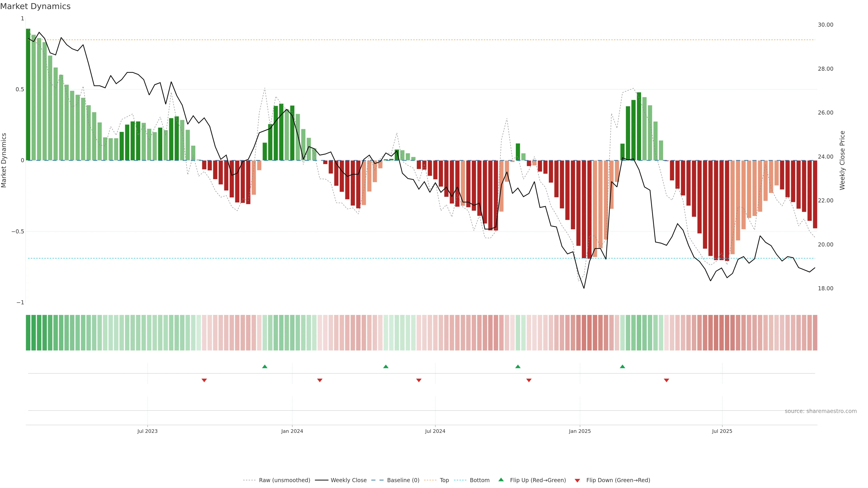Click the green flip-up marker before Jul 2024
This screenshot has height=488, width=868.
coord(385,366)
